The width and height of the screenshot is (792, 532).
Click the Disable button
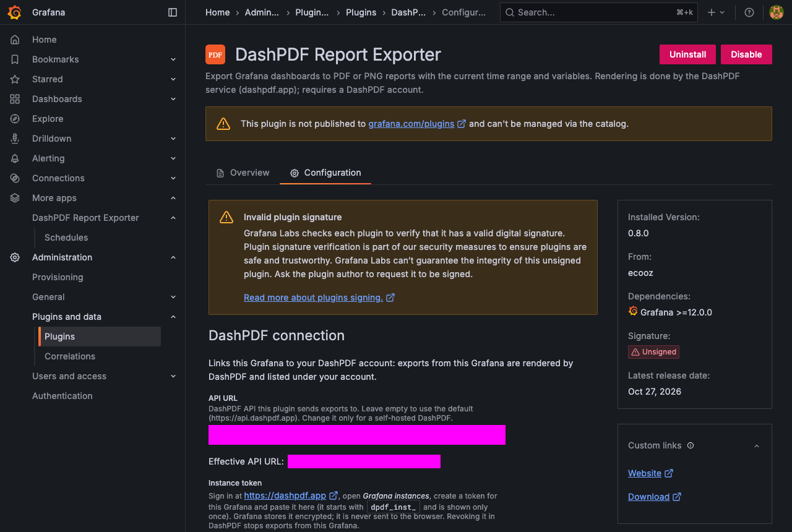[x=746, y=54]
